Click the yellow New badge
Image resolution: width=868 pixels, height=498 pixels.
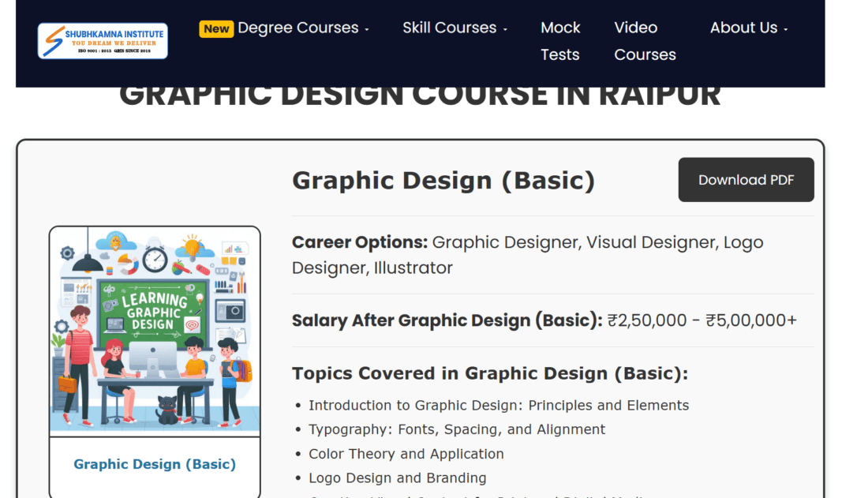coord(216,28)
